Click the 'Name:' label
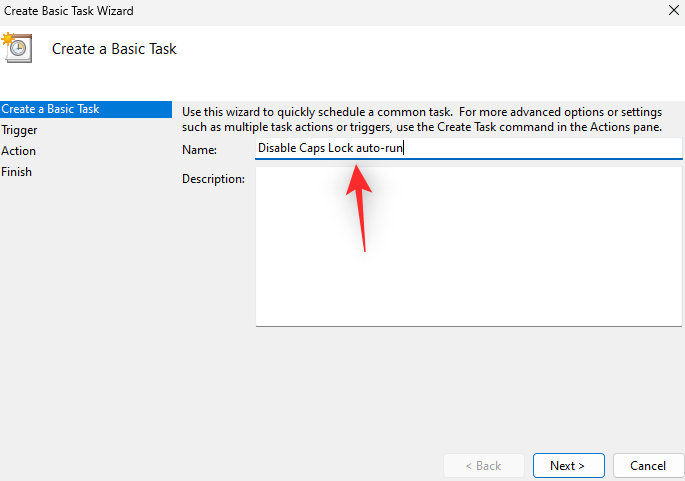 199,150
